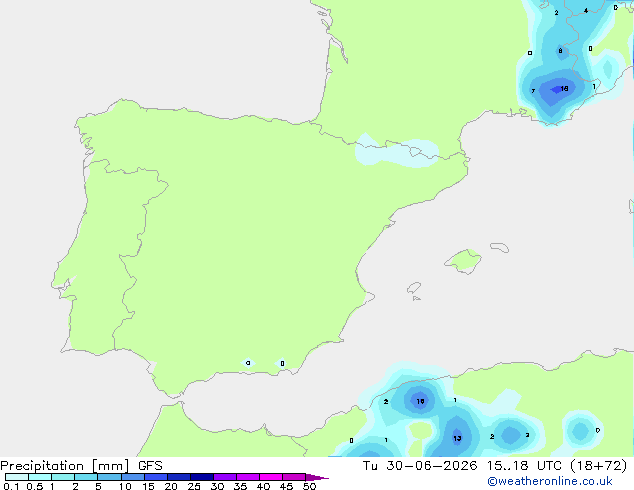The height and width of the screenshot is (490, 634).
Task: Click the '4' value at the map top
Action: (x=586, y=11)
